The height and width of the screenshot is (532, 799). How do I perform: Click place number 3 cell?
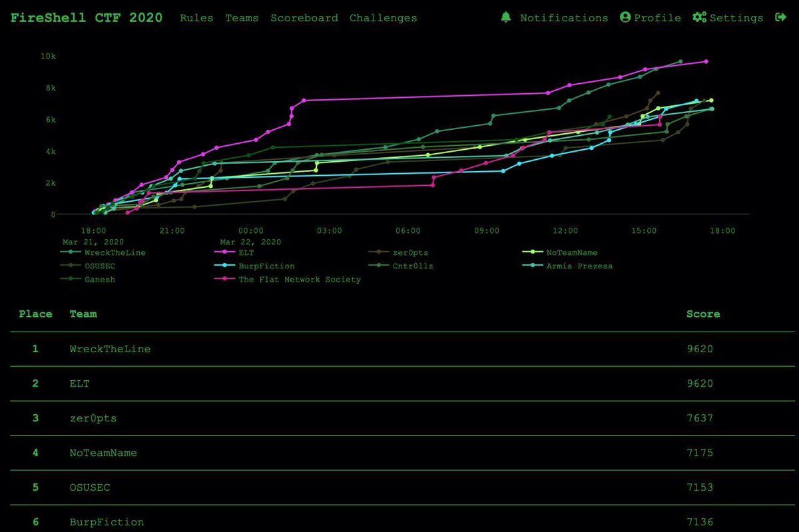[35, 418]
